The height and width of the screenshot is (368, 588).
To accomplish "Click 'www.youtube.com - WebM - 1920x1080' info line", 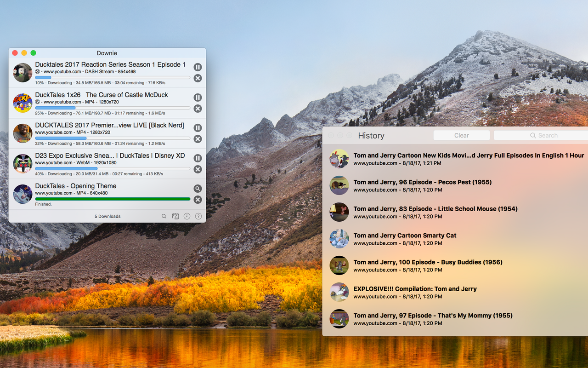I will (76, 163).
